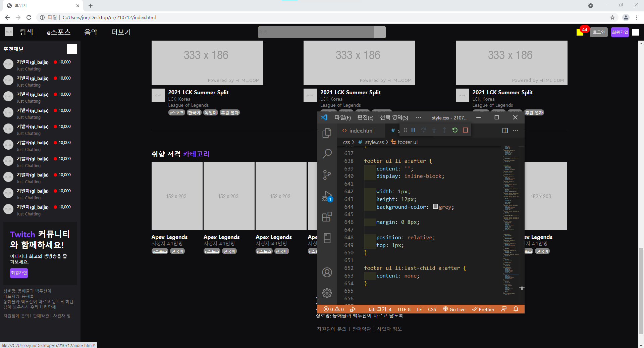This screenshot has width=644, height=348.
Task: Open Source Control in VS Code activity bar
Action: (327, 175)
